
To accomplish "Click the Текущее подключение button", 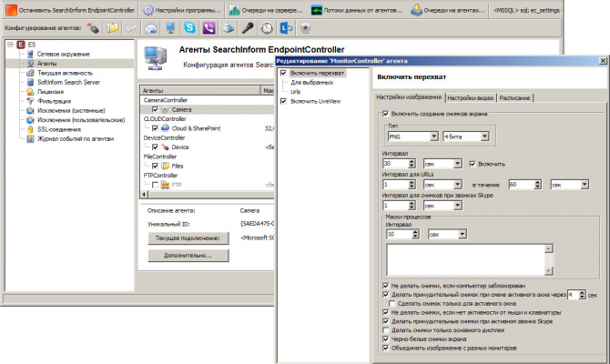I will click(188, 238).
